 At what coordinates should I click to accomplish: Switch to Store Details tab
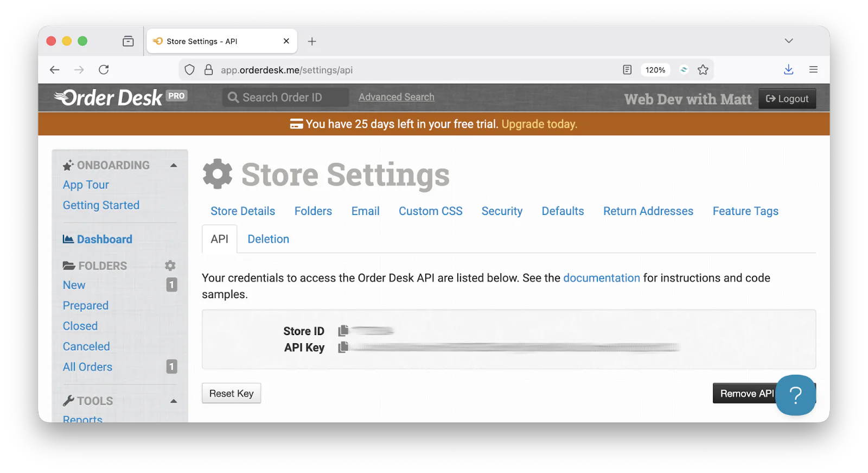[242, 211]
